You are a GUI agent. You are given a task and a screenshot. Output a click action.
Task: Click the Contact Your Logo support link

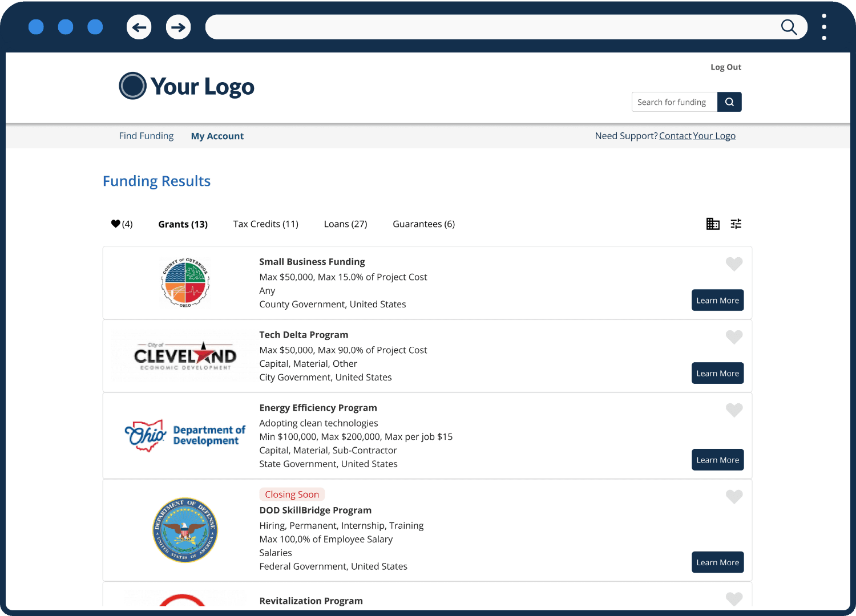coord(697,136)
